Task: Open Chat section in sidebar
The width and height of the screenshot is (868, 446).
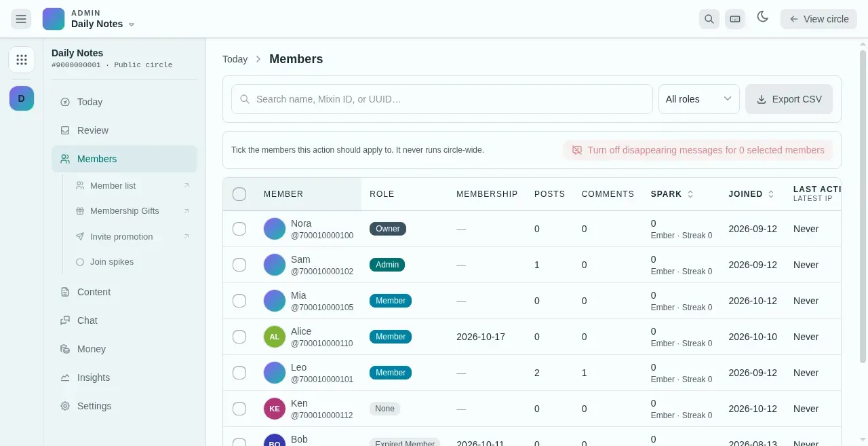Action: point(125,320)
